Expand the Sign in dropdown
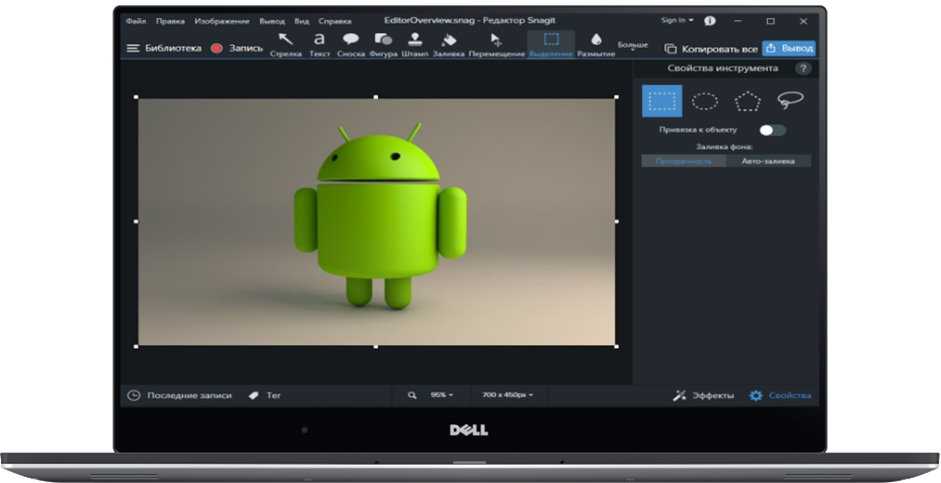Viewport: 941px width, 483px height. pyautogui.click(x=677, y=20)
